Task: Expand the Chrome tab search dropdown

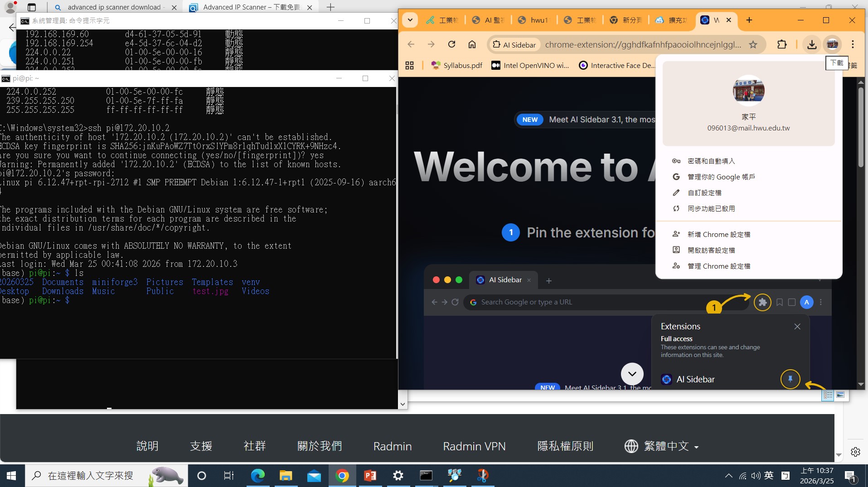Action: 410,20
